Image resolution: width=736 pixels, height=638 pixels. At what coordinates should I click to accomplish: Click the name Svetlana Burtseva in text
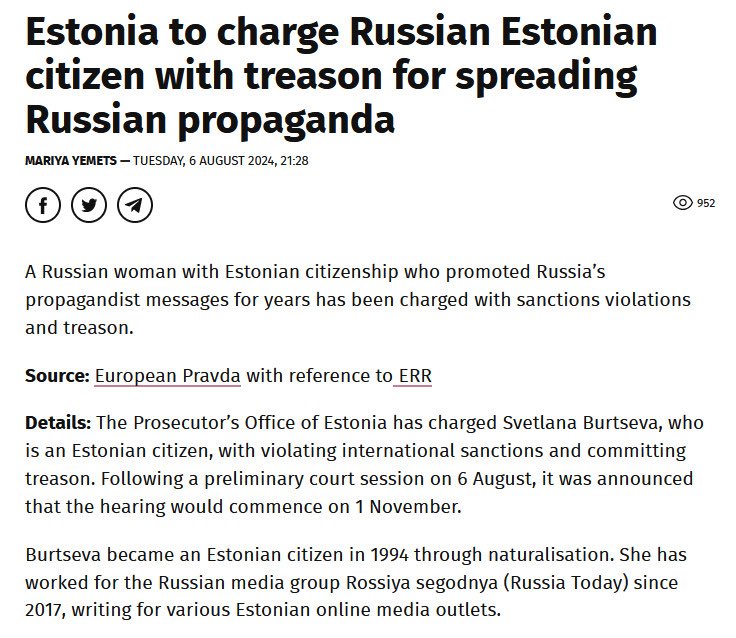point(582,423)
